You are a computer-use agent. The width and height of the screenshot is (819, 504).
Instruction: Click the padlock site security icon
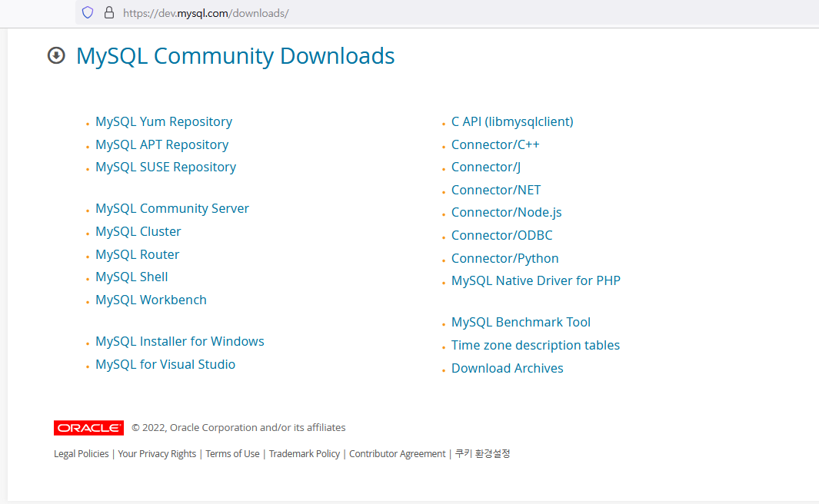click(x=108, y=12)
